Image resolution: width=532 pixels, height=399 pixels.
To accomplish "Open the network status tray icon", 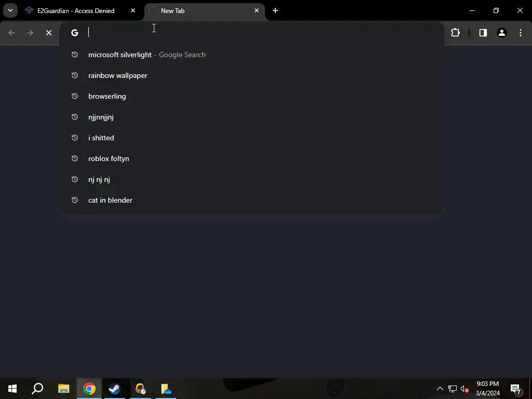I will pos(453,389).
